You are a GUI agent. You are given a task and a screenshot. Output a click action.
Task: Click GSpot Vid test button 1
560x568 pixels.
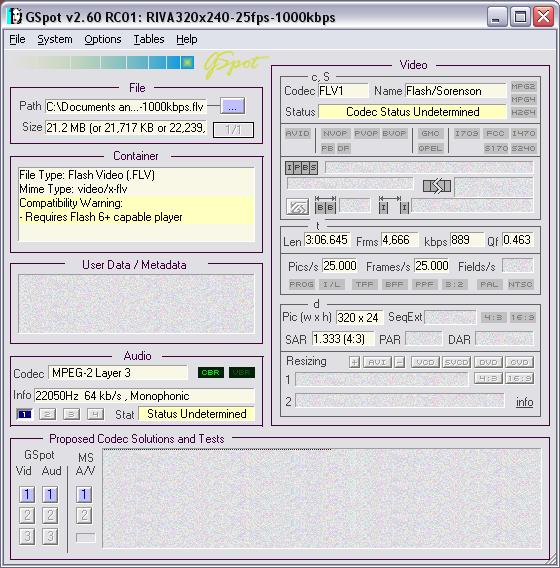[x=27, y=494]
